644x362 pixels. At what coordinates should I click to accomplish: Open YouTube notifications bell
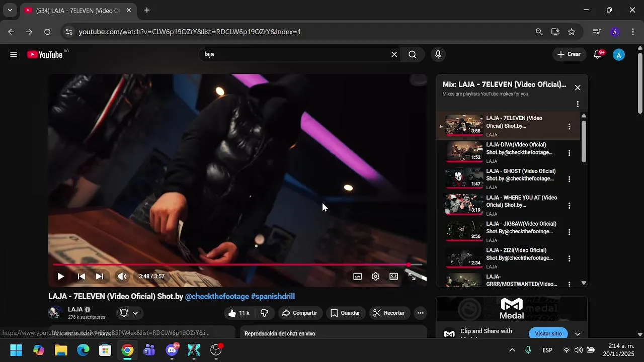click(598, 54)
